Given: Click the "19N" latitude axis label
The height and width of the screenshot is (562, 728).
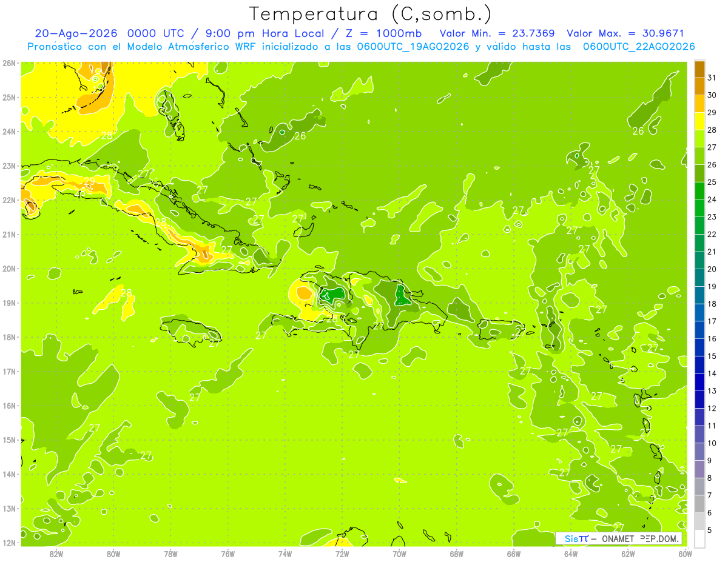Looking at the screenshot, I should (x=9, y=303).
